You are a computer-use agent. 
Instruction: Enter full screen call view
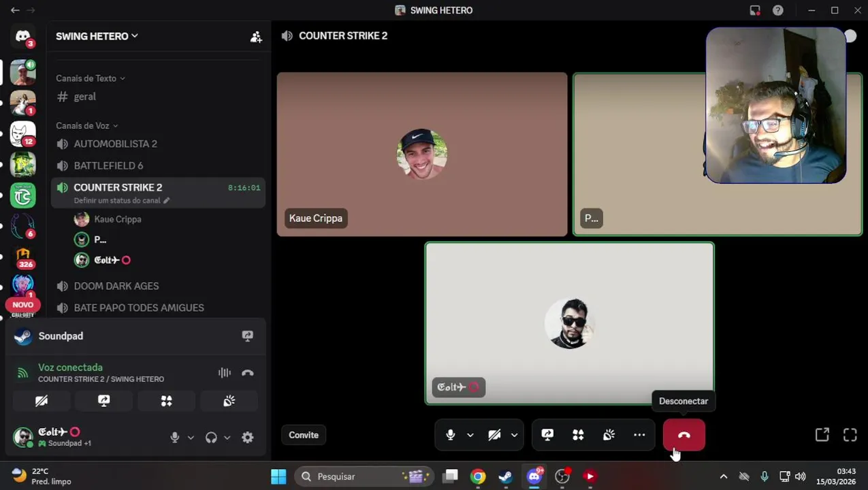(x=850, y=435)
